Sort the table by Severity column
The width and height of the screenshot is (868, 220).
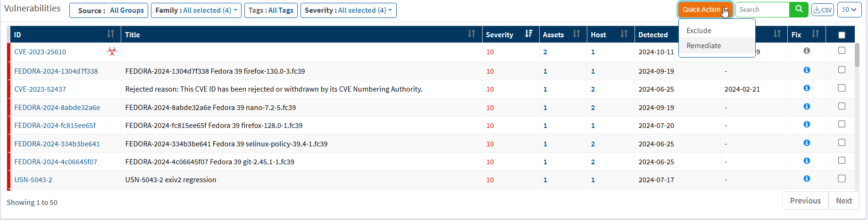pyautogui.click(x=528, y=34)
